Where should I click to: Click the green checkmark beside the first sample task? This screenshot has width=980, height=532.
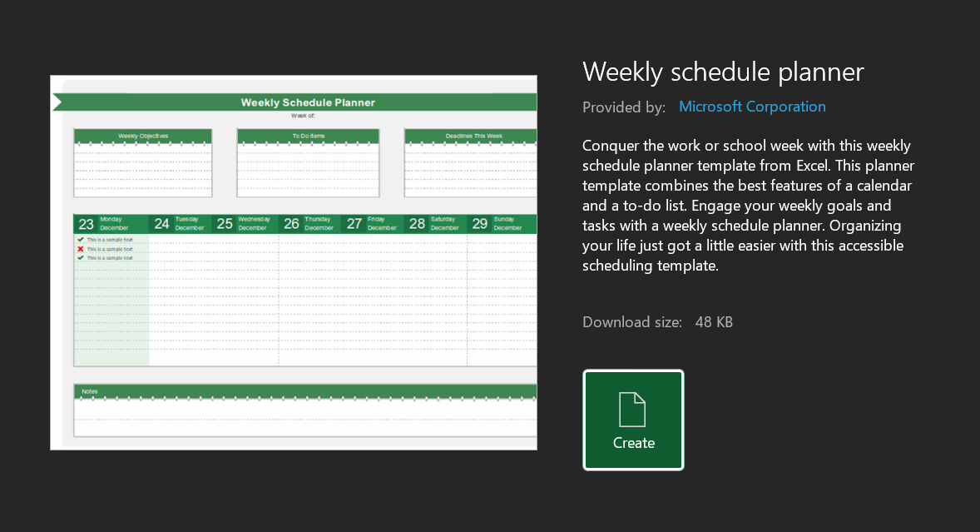[x=80, y=239]
